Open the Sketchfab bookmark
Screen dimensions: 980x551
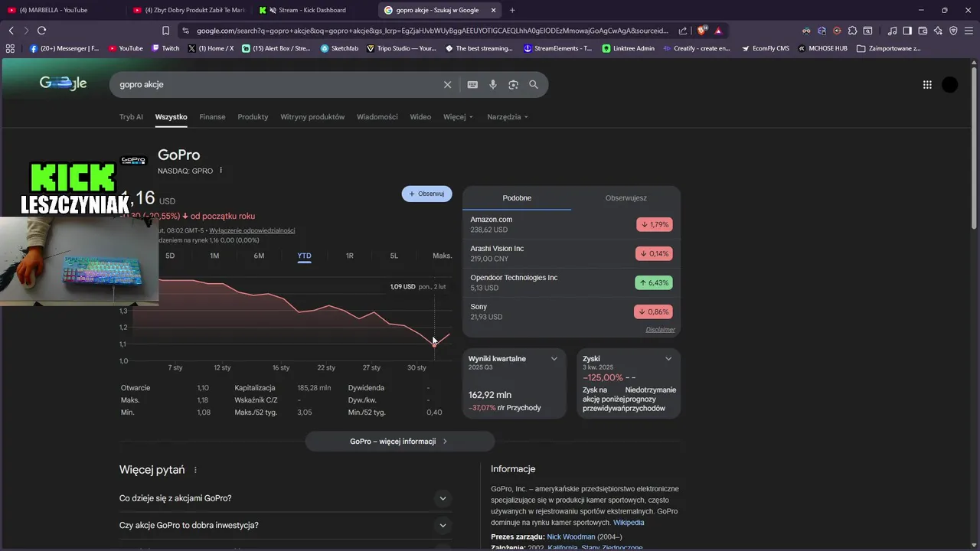(x=339, y=48)
